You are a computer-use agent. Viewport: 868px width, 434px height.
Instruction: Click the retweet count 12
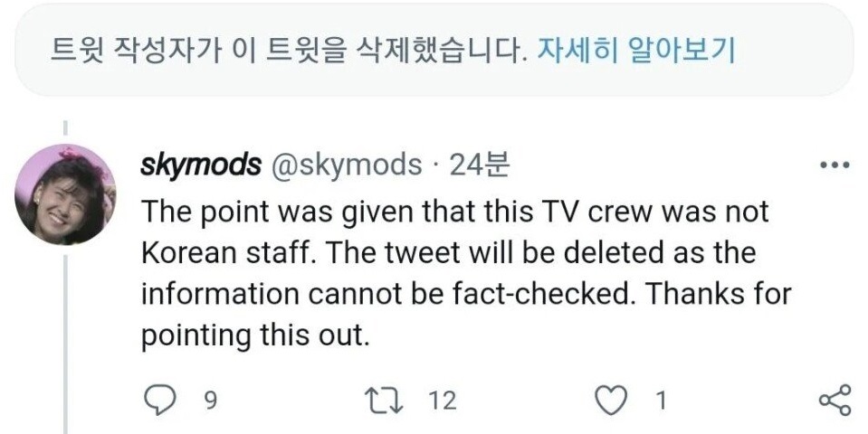click(443, 400)
